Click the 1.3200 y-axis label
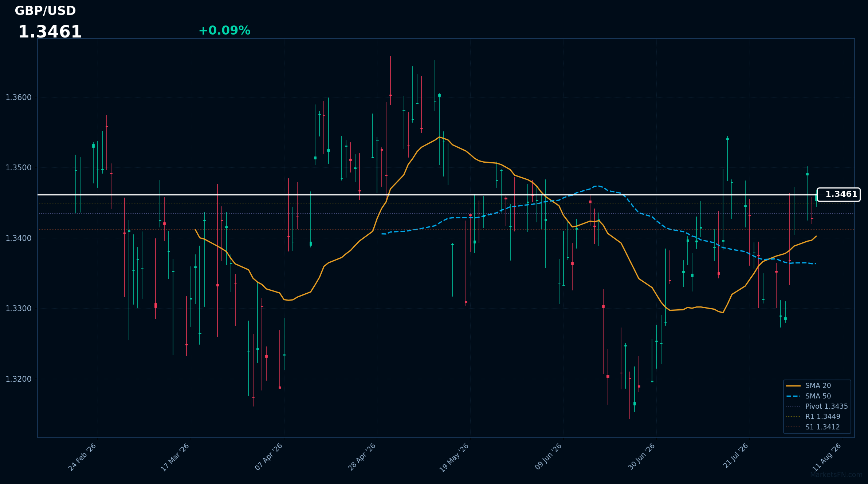This screenshot has height=484, width=868. [19, 379]
